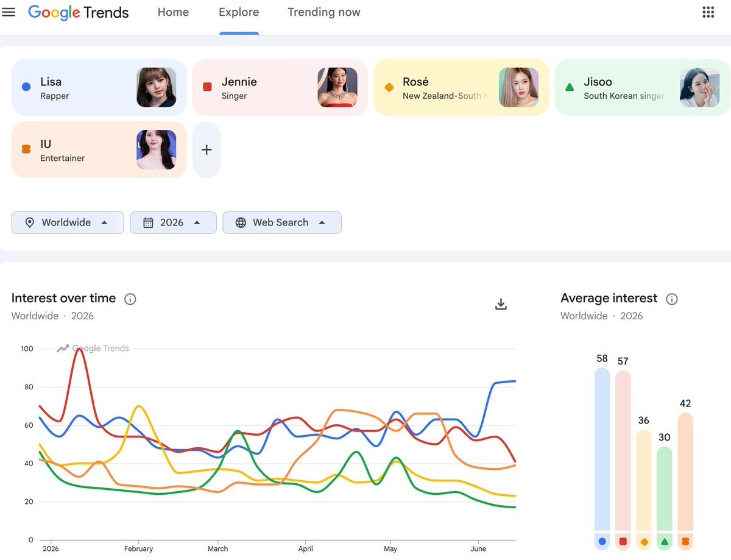
Task: Click the average value 57
Action: point(623,361)
